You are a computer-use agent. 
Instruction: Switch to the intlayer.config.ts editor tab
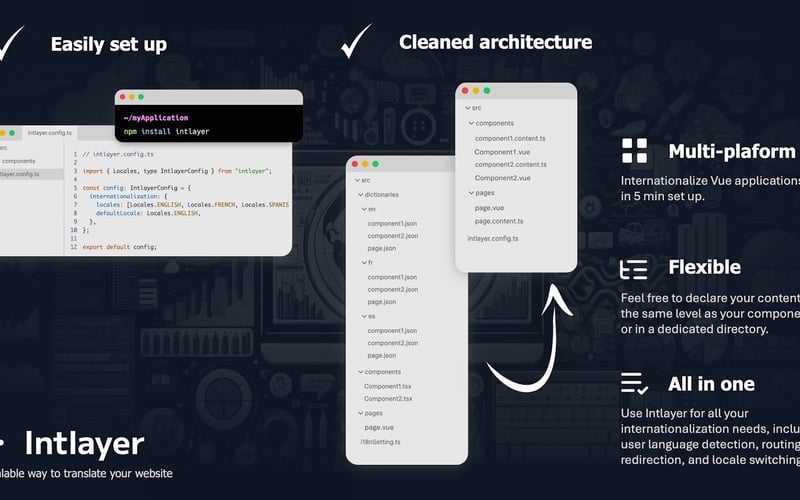[x=49, y=133]
